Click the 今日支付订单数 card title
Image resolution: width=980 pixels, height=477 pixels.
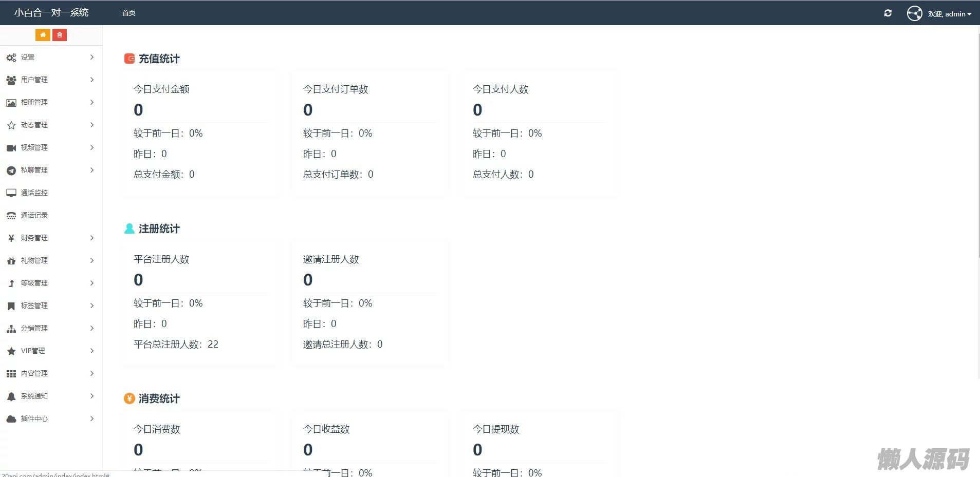point(336,89)
